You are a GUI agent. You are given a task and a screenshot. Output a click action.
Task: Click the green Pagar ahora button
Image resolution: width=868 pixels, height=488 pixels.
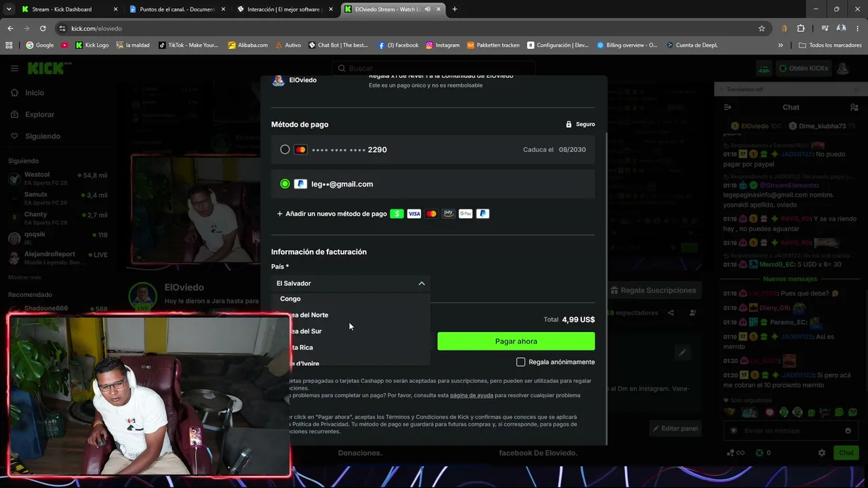coord(516,341)
